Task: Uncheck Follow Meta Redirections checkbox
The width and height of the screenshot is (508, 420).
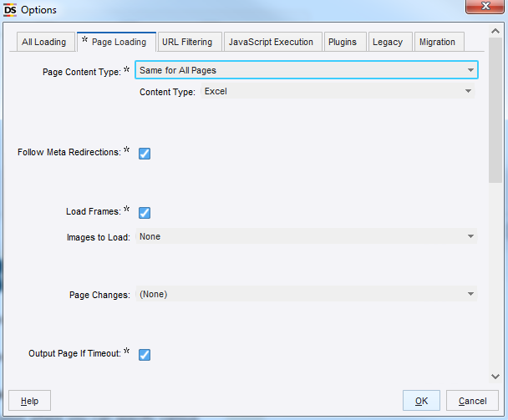Action: [145, 153]
